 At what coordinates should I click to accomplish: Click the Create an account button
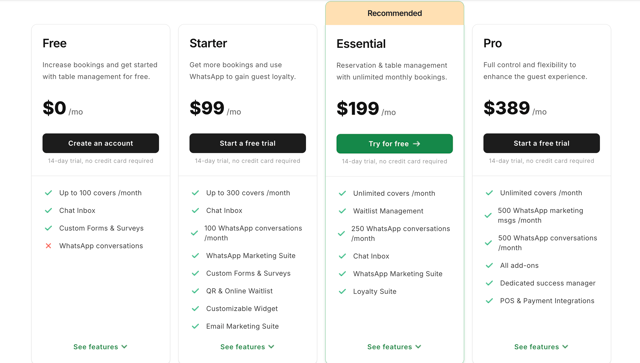point(100,143)
